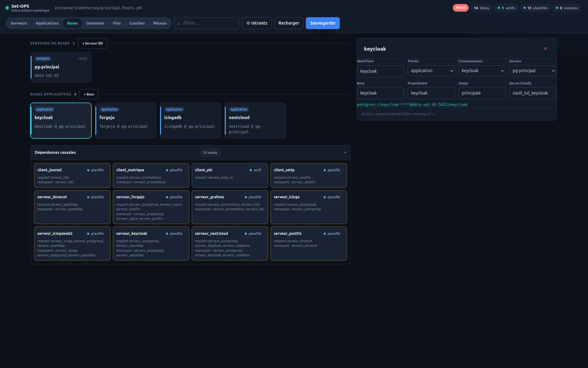Edit the Identifiant field
This screenshot has width=588, height=368.
point(380,71)
